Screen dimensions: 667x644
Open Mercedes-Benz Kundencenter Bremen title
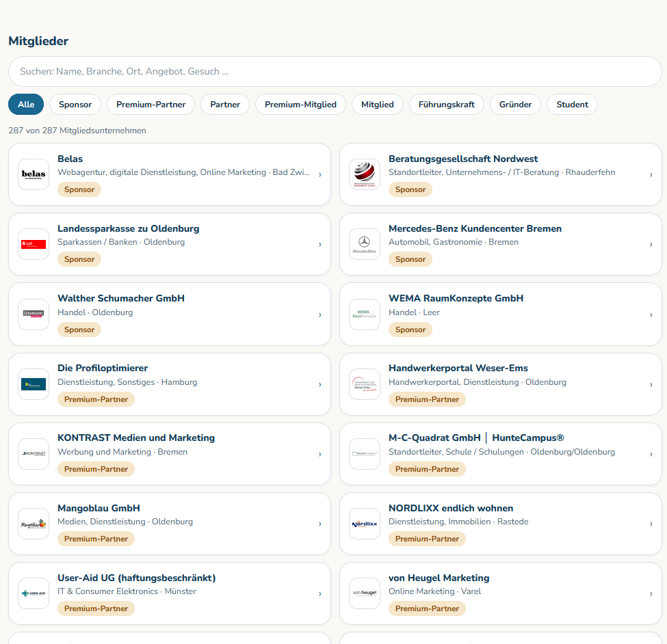[x=475, y=229]
